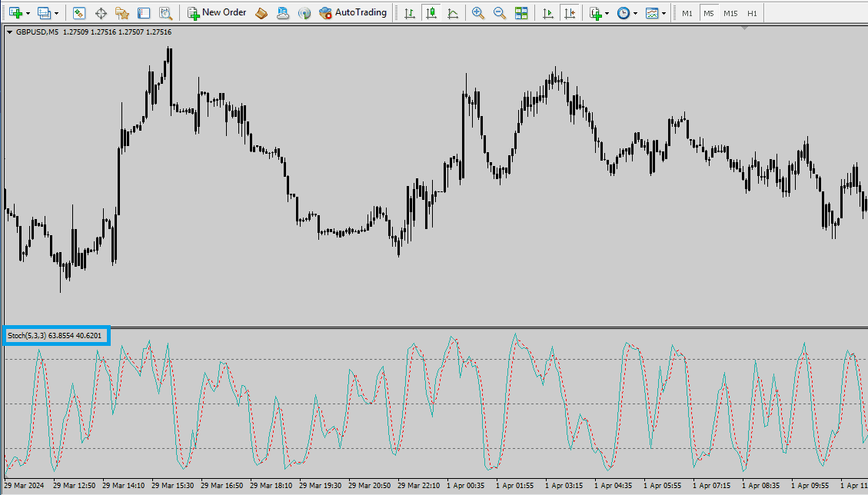This screenshot has height=495, width=868.
Task: Open the Strategy Tester icon
Action: [x=165, y=13]
